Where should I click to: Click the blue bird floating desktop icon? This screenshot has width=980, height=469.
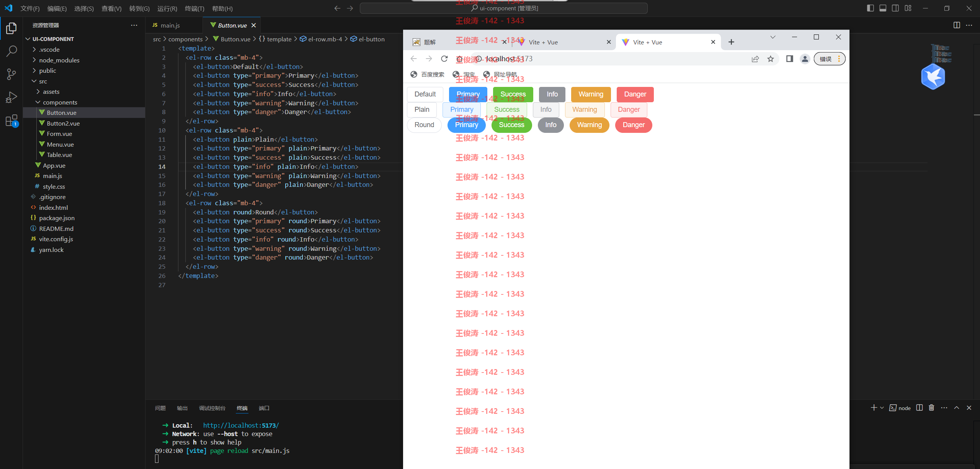tap(933, 76)
